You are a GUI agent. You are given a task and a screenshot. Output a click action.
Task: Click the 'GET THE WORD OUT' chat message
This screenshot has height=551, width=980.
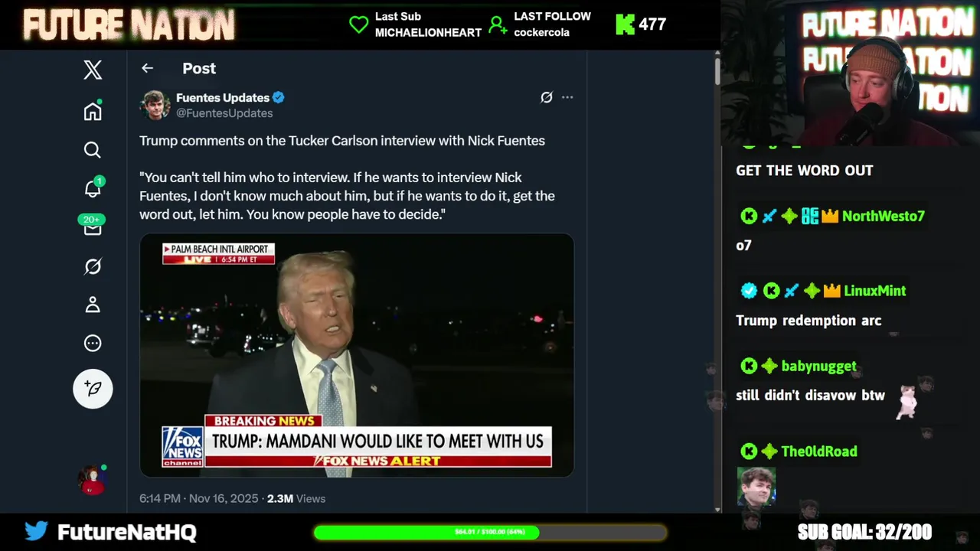coord(805,171)
